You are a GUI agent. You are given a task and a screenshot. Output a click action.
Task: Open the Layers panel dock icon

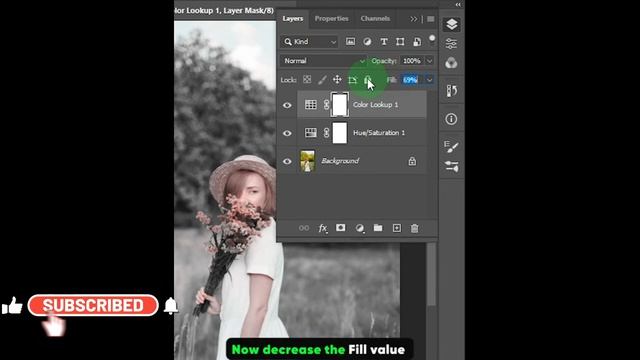[451, 24]
